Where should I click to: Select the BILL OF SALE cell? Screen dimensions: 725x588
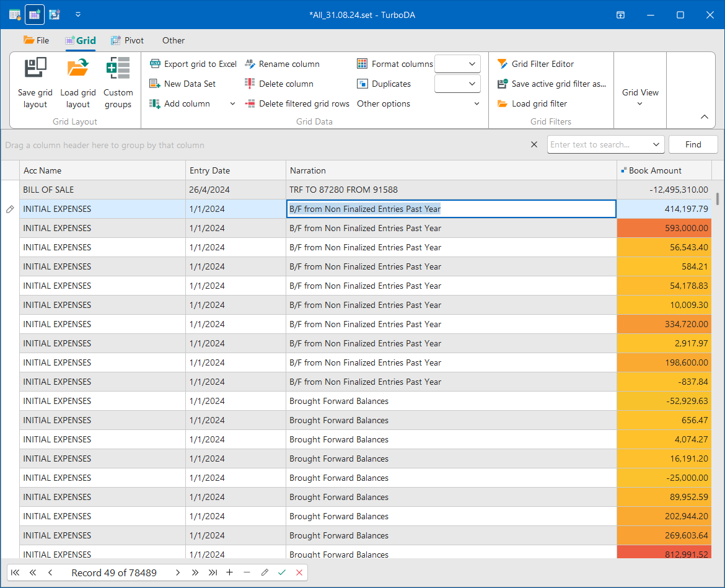pyautogui.click(x=102, y=190)
